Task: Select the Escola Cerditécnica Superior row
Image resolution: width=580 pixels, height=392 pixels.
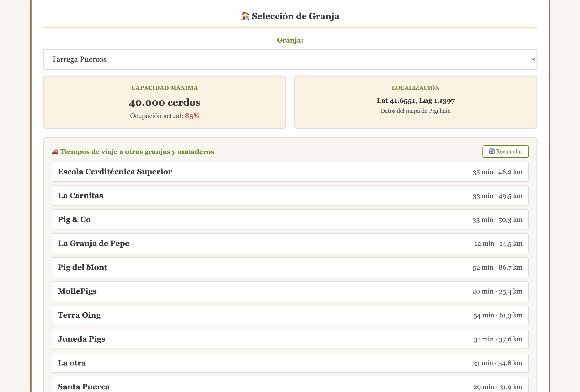Action: click(x=290, y=172)
